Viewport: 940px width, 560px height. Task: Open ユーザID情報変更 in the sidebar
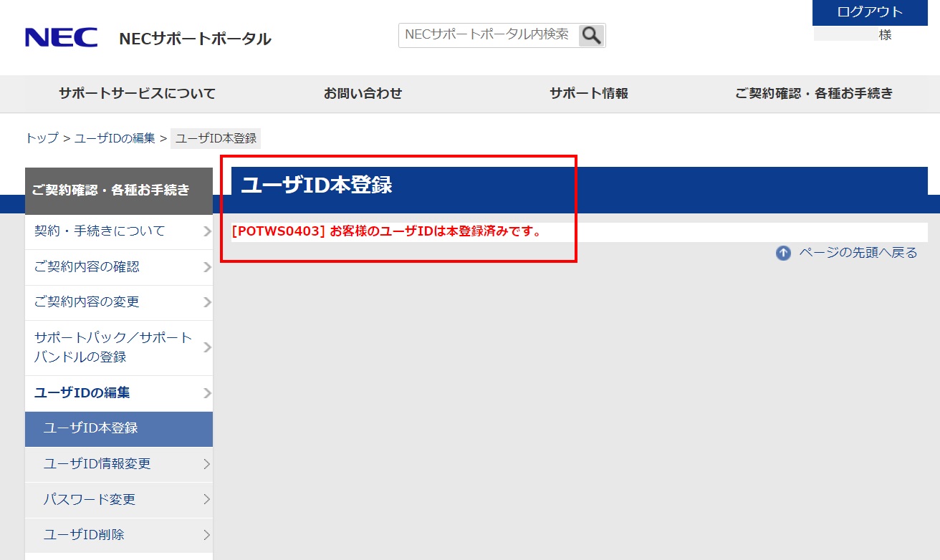[x=118, y=464]
